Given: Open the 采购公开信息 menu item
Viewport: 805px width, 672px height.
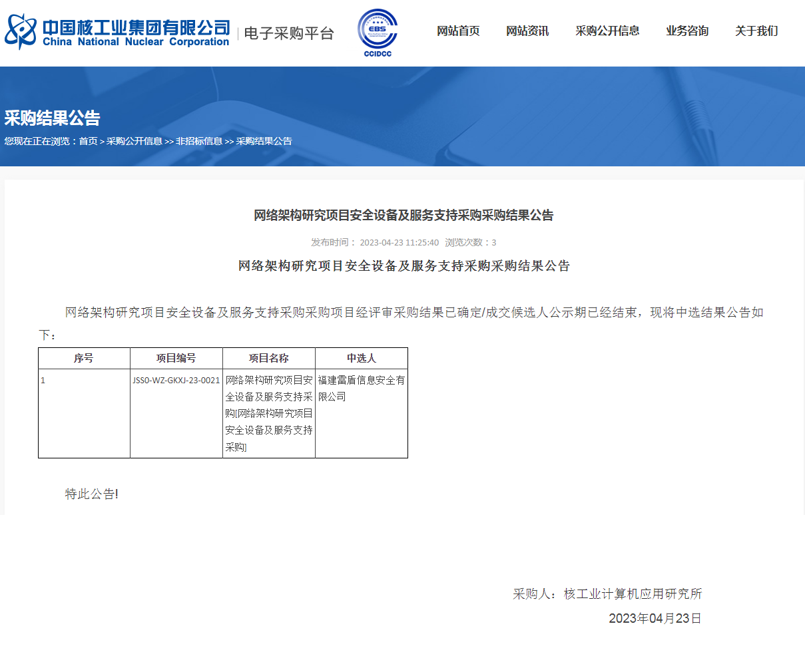Looking at the screenshot, I should (607, 31).
